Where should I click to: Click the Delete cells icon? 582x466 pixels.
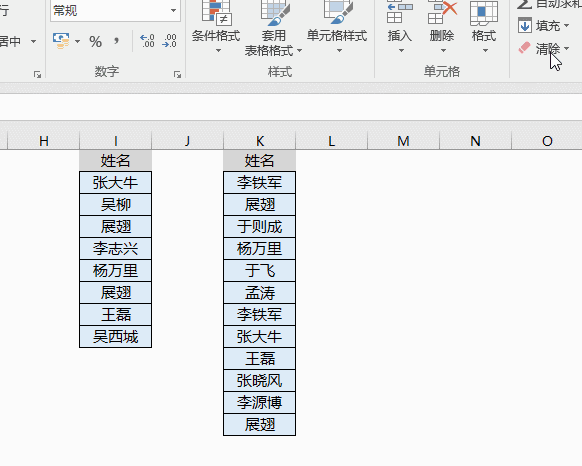tap(442, 12)
